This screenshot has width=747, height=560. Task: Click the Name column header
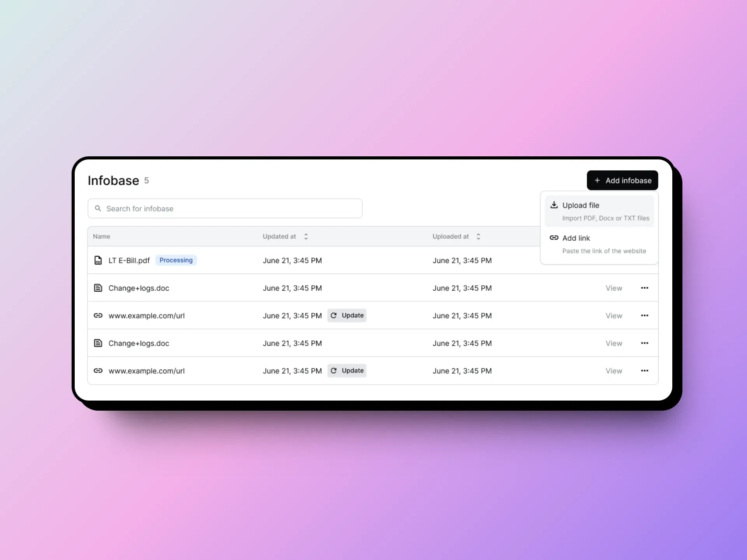pos(102,236)
